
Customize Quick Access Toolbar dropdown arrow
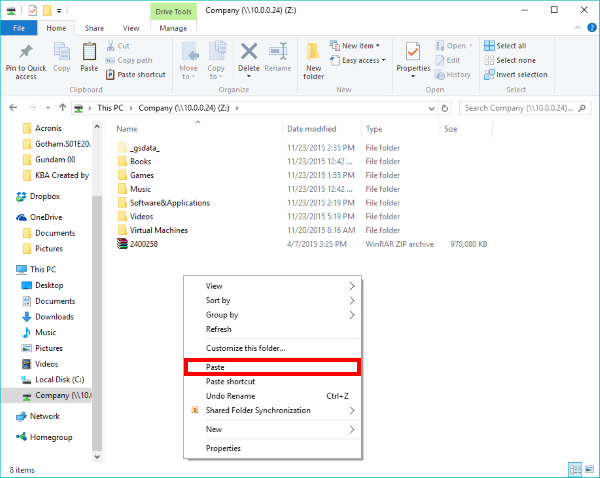59,11
